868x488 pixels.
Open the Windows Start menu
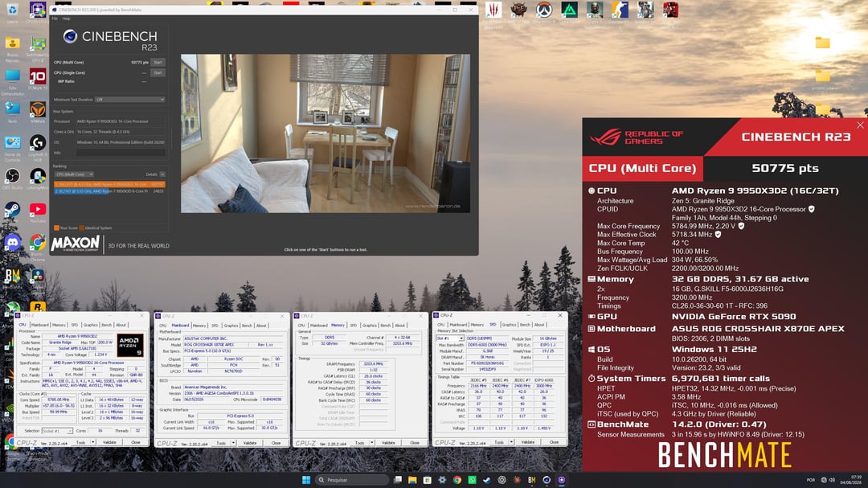click(306, 480)
